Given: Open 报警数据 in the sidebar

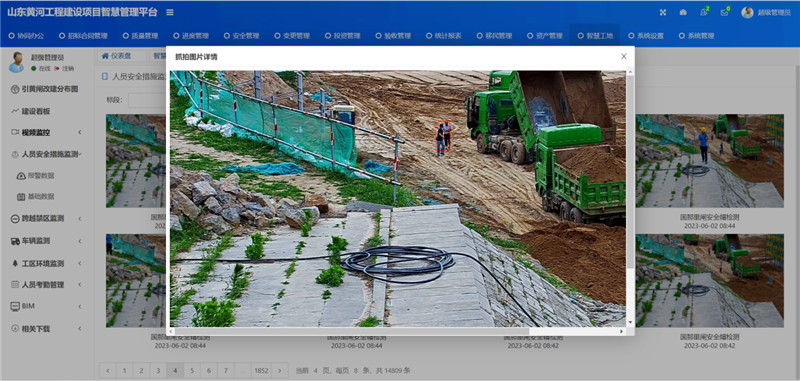Looking at the screenshot, I should (x=41, y=175).
